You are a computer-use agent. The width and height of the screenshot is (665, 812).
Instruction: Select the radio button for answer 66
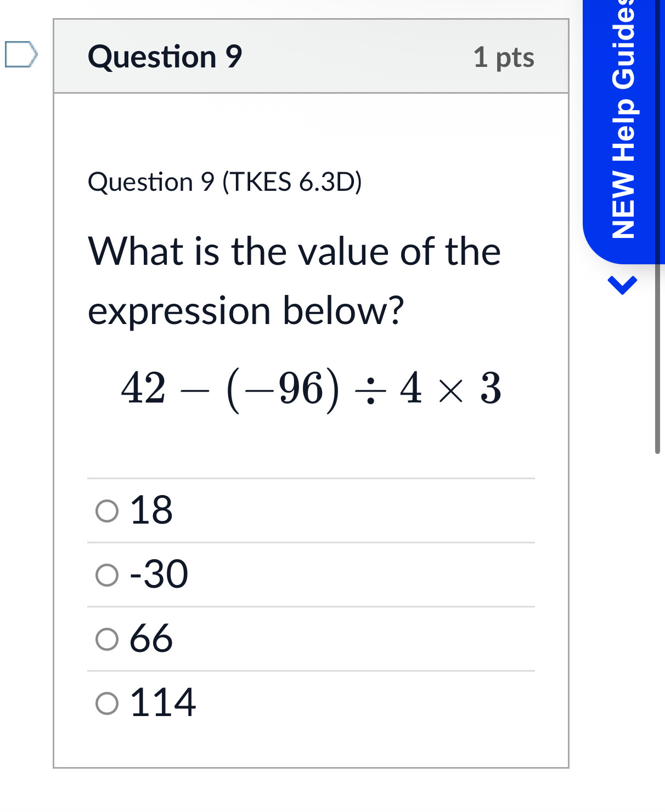coord(106,638)
